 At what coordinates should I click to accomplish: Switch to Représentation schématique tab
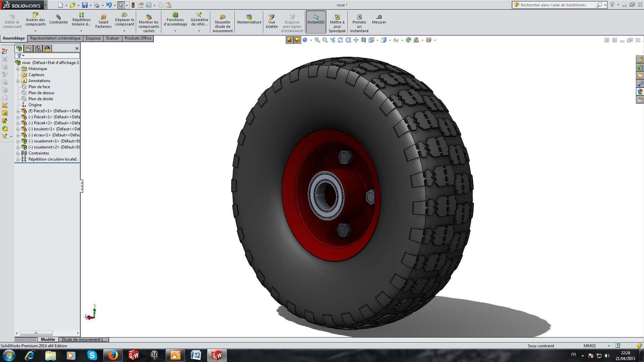click(x=55, y=38)
